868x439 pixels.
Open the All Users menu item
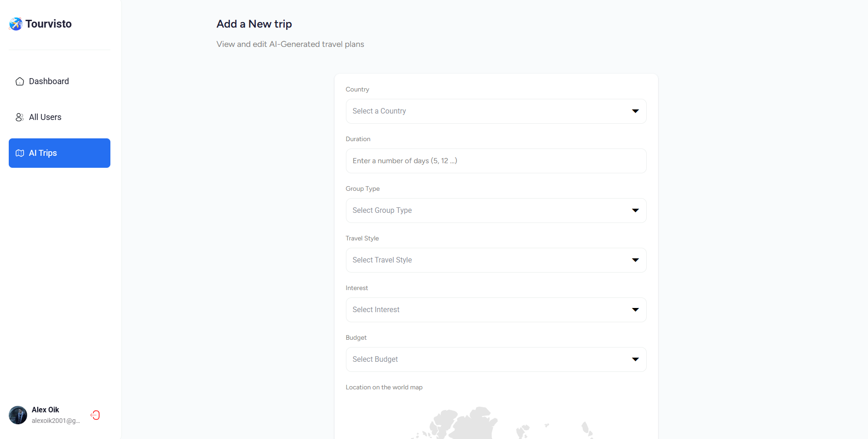pyautogui.click(x=45, y=117)
